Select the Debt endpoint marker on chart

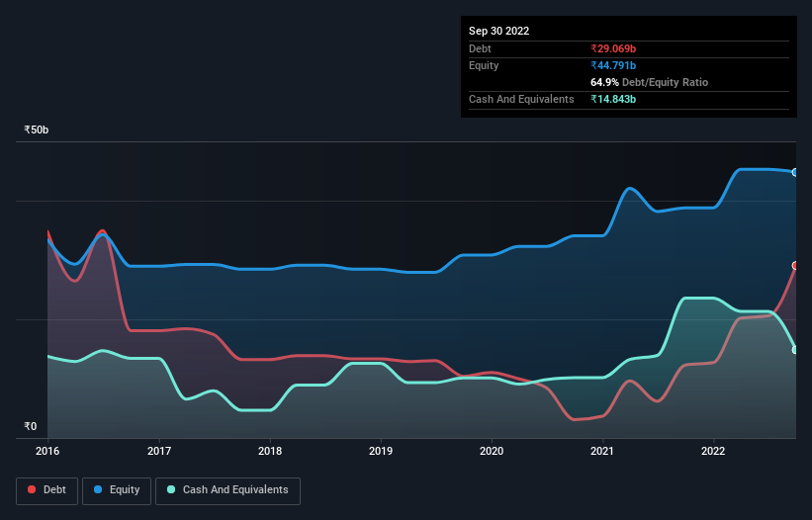click(795, 265)
